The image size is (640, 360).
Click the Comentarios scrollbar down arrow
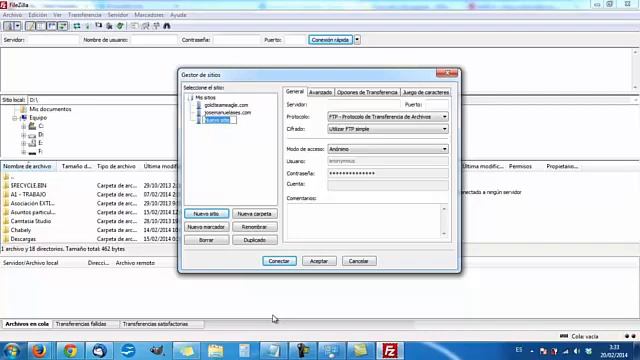[x=444, y=234]
